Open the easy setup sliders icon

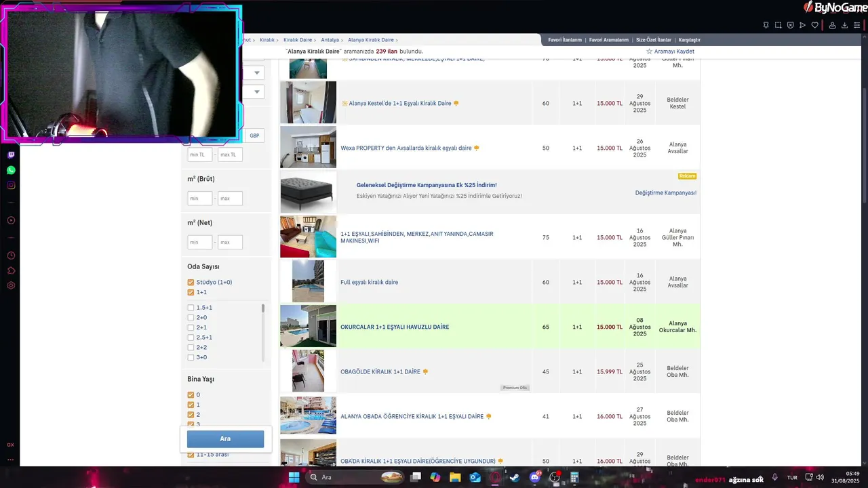click(857, 25)
